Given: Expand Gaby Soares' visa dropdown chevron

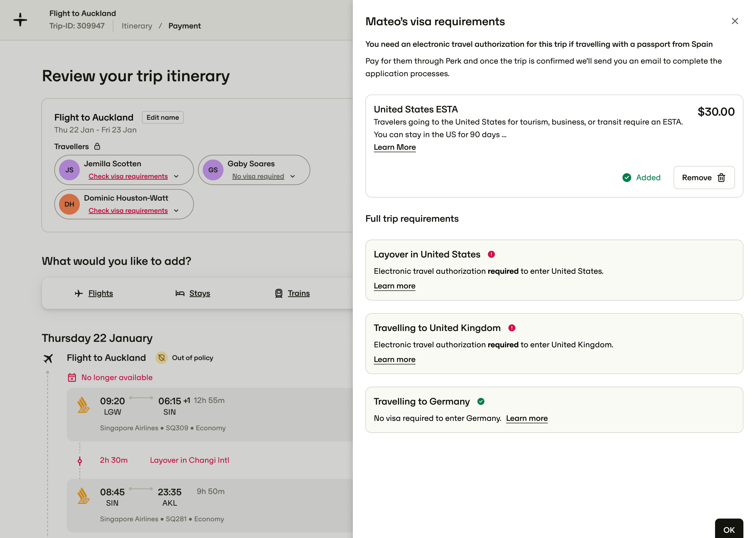Looking at the screenshot, I should [293, 177].
